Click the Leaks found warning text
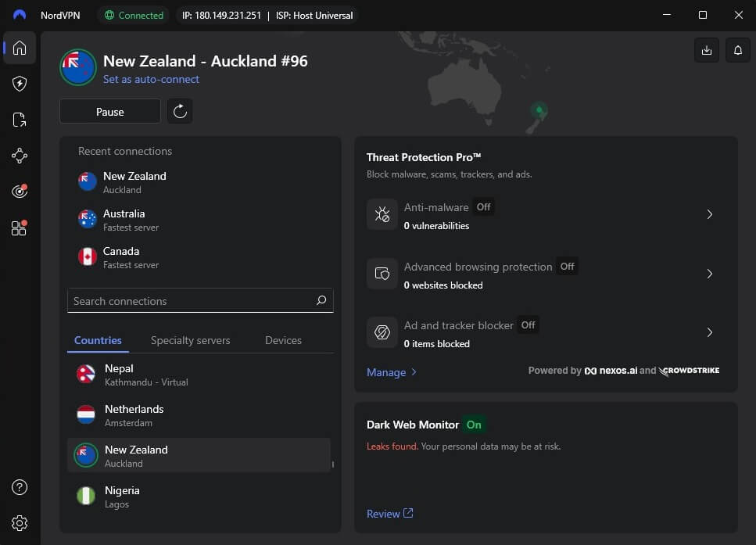756x545 pixels. pos(392,446)
